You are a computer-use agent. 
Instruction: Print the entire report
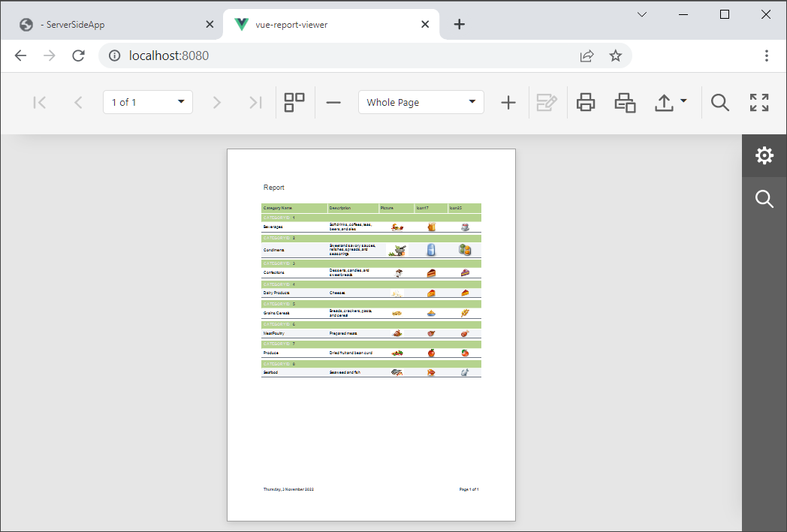pyautogui.click(x=586, y=102)
